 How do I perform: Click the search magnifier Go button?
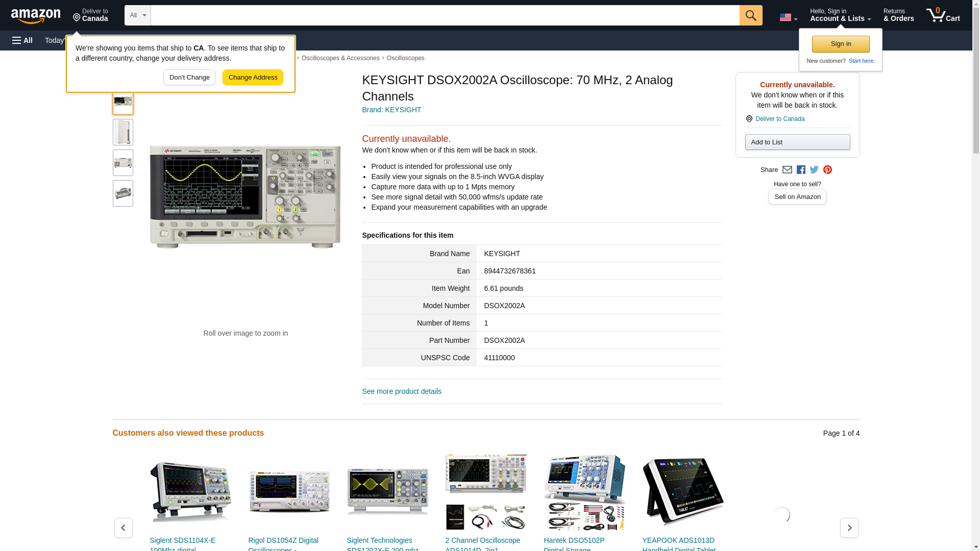coord(750,15)
